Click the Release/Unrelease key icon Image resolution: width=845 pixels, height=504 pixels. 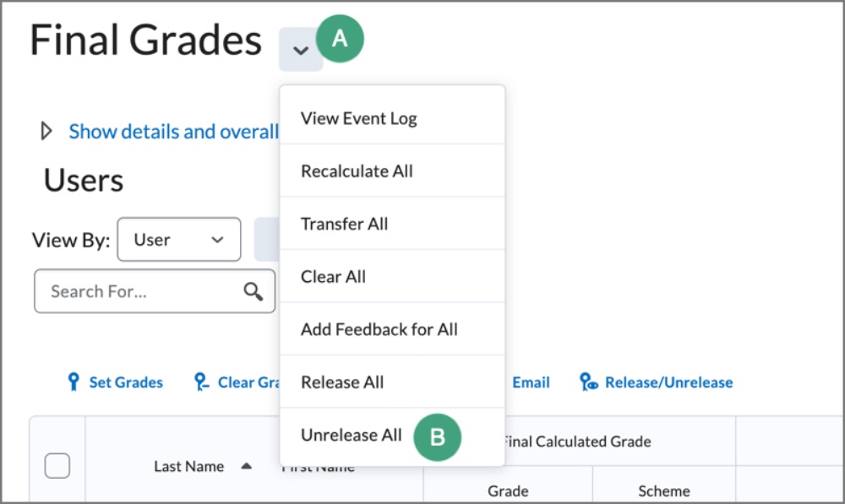tap(583, 382)
